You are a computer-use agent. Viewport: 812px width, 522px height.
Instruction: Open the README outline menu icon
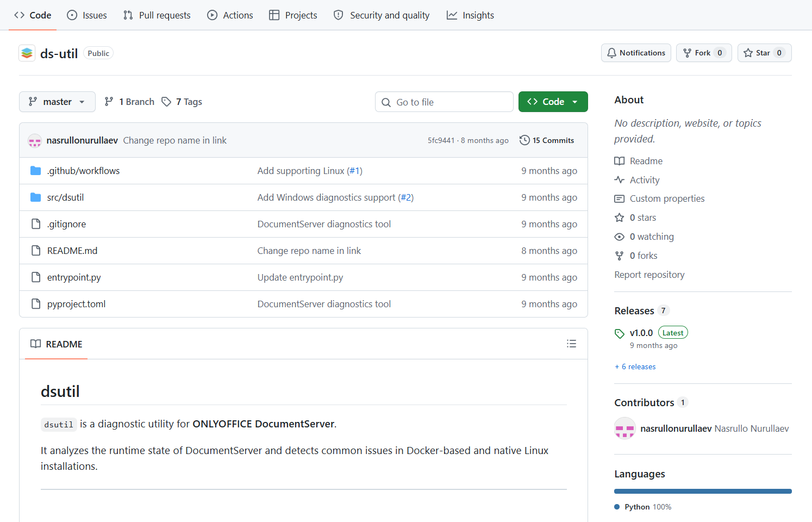(x=571, y=344)
